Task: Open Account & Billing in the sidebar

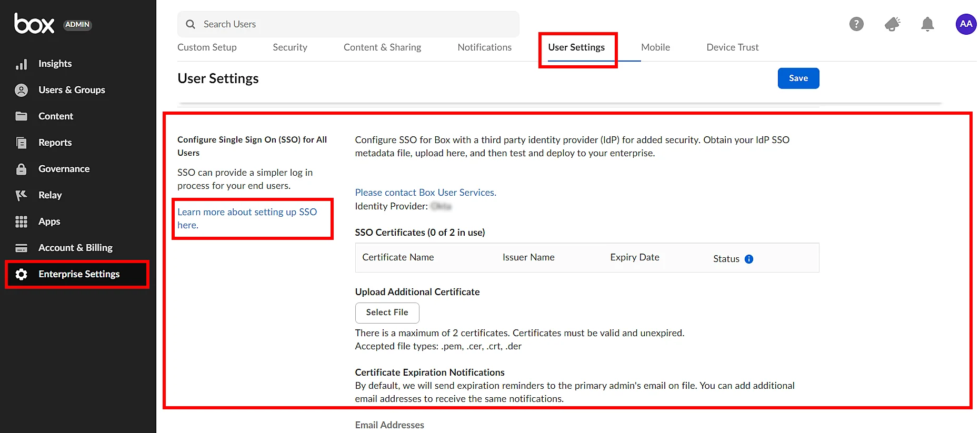Action: click(x=75, y=248)
